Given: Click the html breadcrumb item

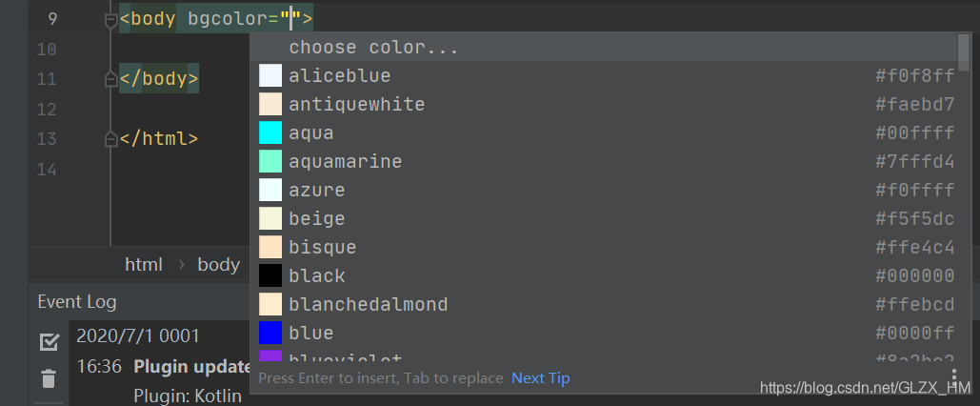Looking at the screenshot, I should click(144, 265).
